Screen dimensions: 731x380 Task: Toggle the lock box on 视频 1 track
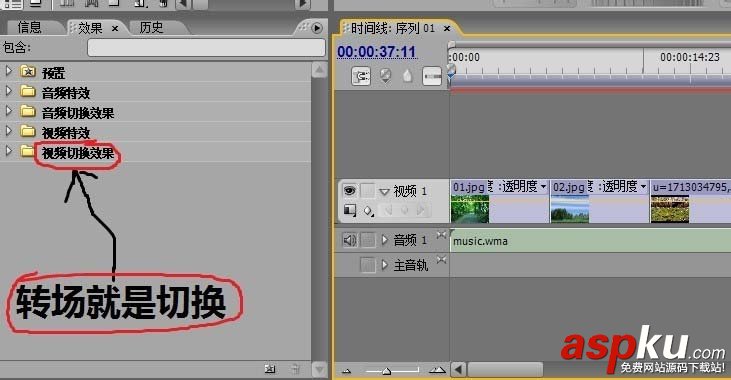tap(367, 191)
